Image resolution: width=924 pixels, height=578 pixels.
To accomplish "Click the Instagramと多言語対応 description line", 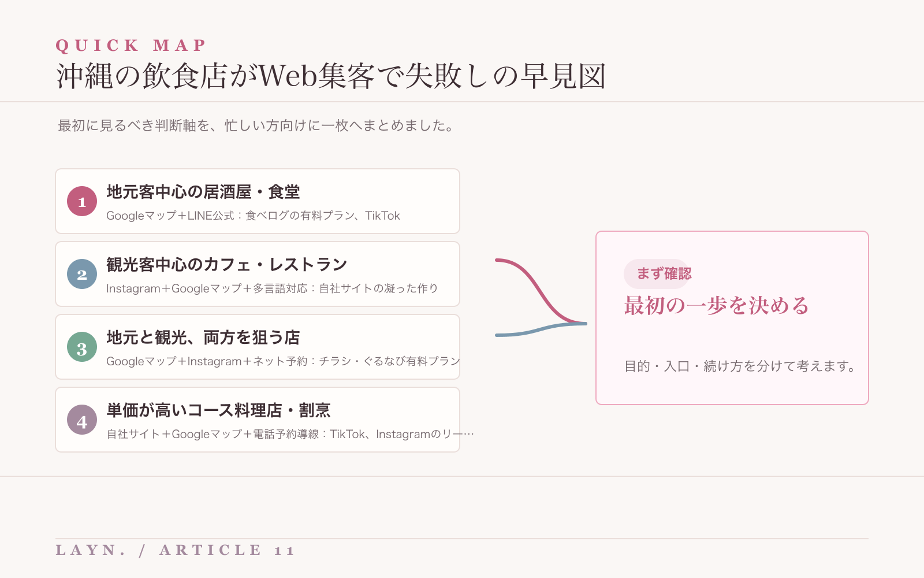I will pos(272,288).
